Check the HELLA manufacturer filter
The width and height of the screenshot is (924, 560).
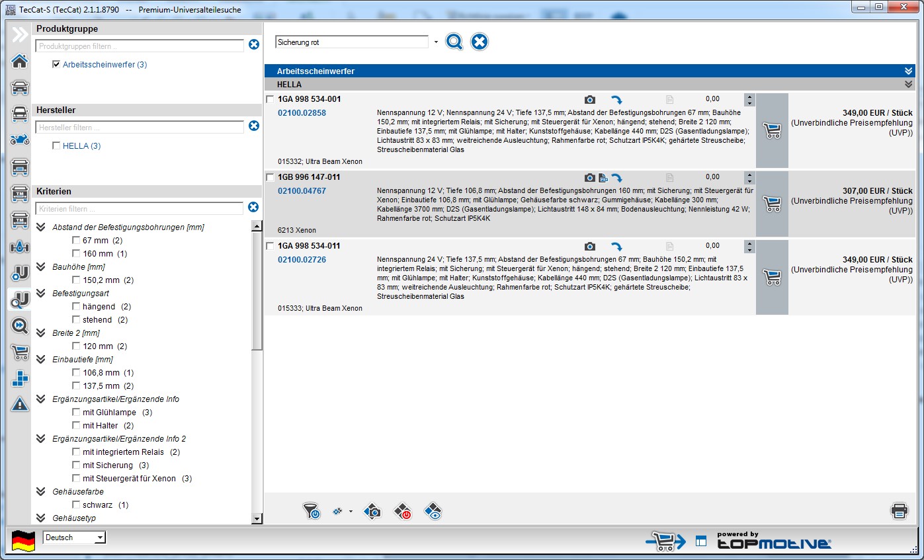click(56, 145)
